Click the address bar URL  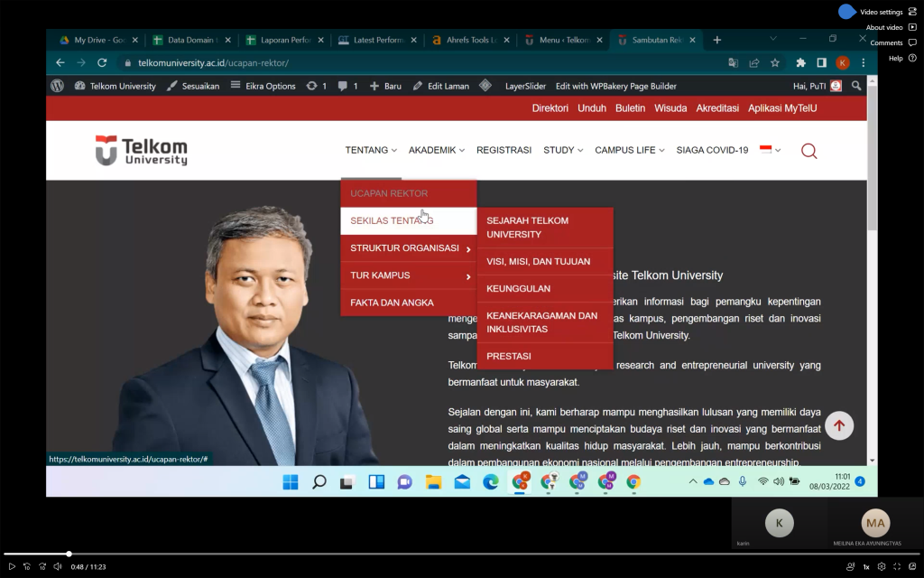tap(213, 62)
